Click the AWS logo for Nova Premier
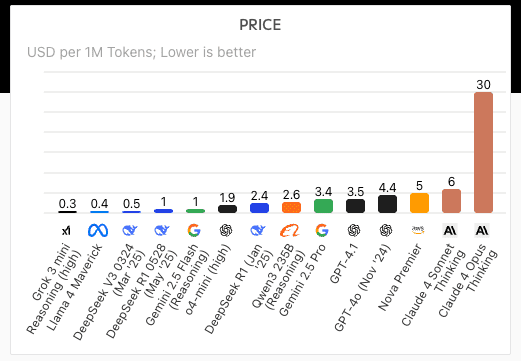 tap(418, 230)
